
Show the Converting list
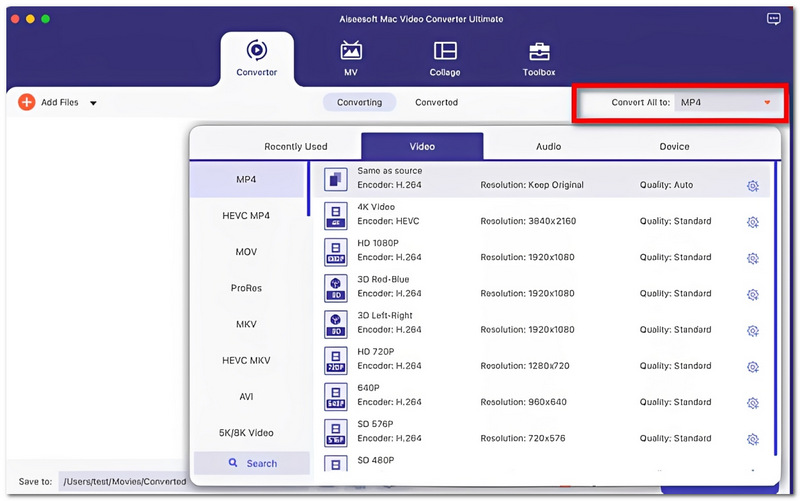359,102
